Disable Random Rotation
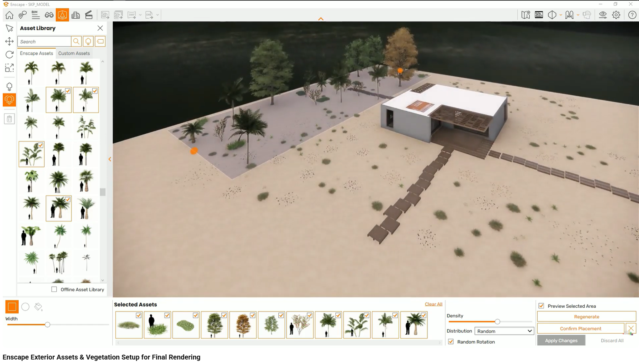Viewport: 639px width, 364px height. (x=451, y=342)
